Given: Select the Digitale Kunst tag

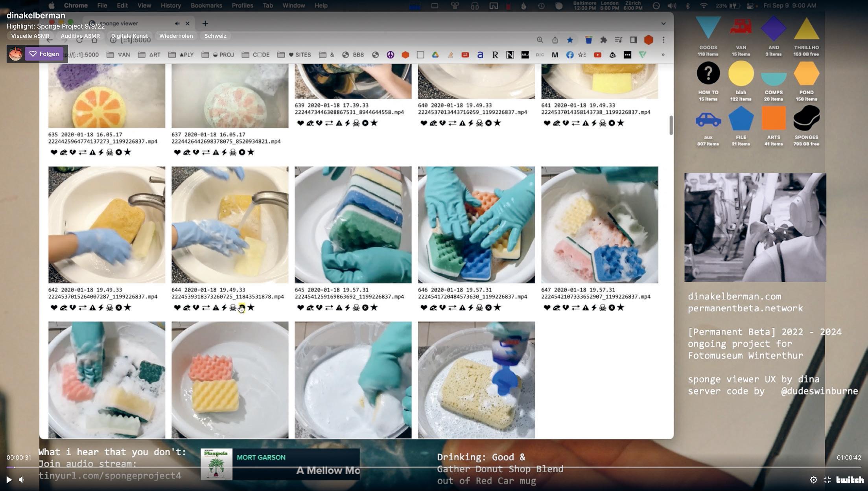Looking at the screenshot, I should click(x=129, y=36).
